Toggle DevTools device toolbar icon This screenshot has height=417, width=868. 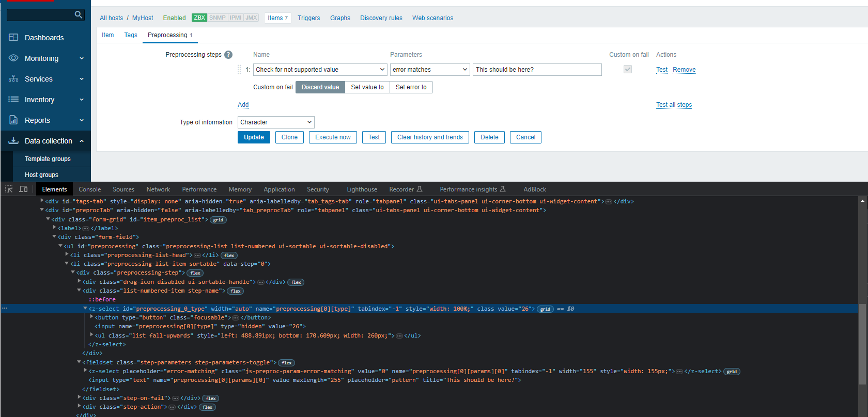click(23, 189)
